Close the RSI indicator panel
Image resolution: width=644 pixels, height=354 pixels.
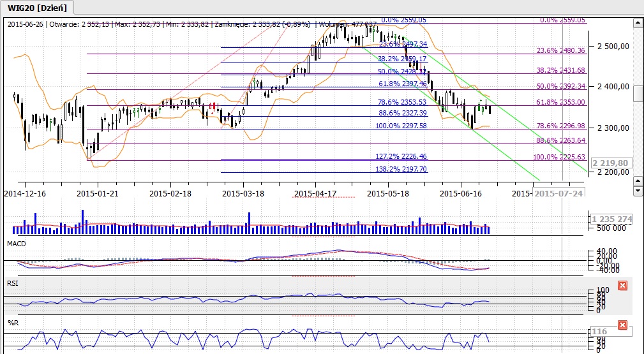622,285
